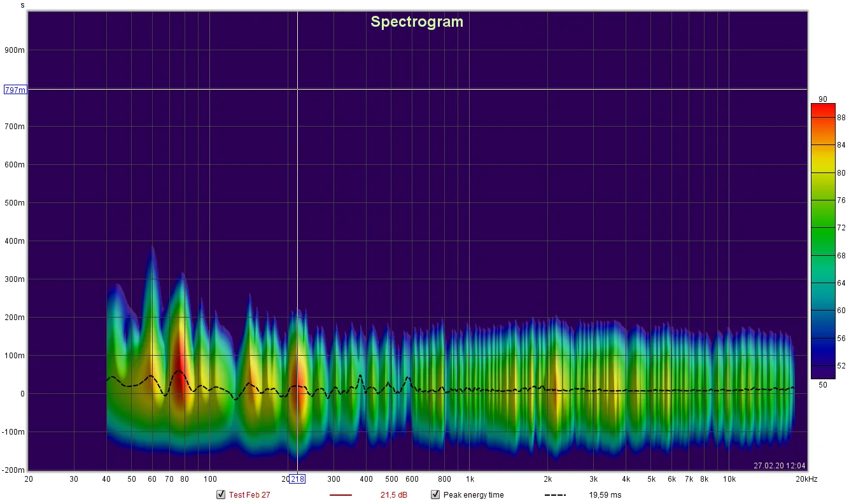Viewport: 856px width, 504px height.
Task: Toggle the Peak energy time checkbox
Action: (x=435, y=494)
